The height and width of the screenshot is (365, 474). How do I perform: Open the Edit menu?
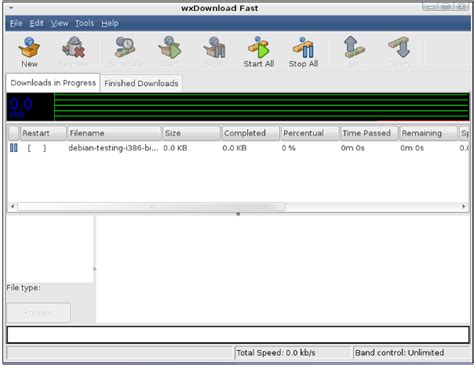click(x=36, y=23)
